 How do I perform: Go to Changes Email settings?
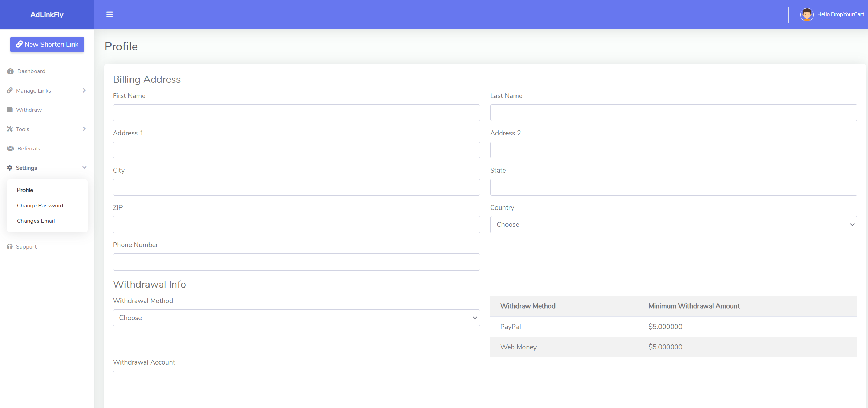[x=36, y=221]
